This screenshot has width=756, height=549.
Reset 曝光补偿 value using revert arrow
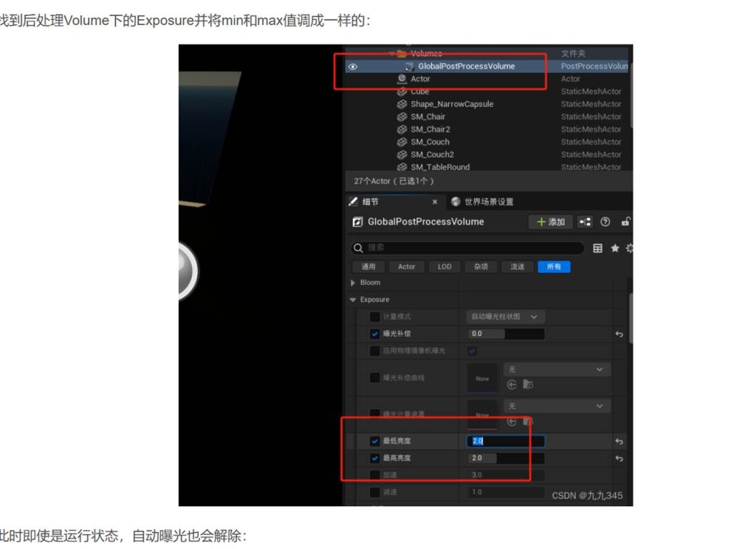[619, 334]
